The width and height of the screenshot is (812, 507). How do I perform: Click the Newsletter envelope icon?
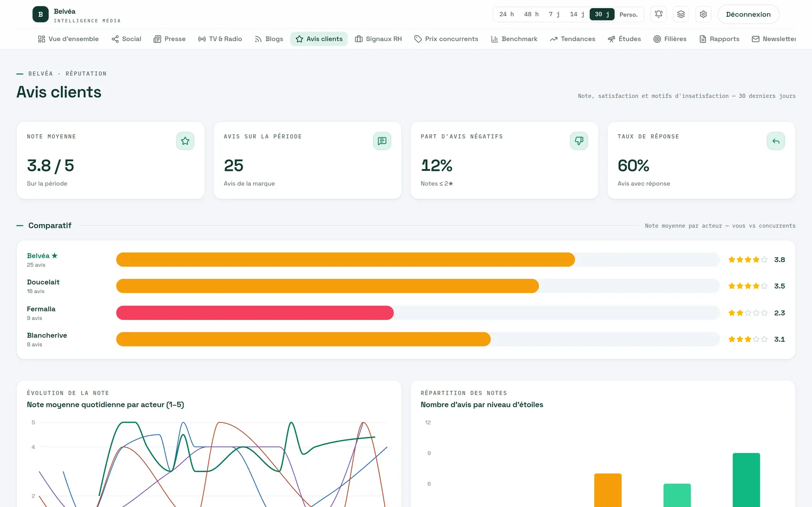(756, 39)
